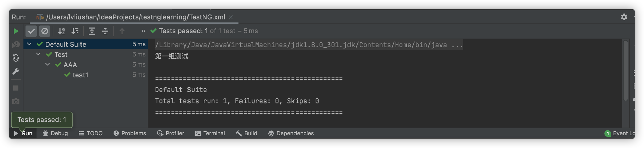The width and height of the screenshot is (644, 148).
Task: Switch to the Terminal tab
Action: pyautogui.click(x=210, y=133)
